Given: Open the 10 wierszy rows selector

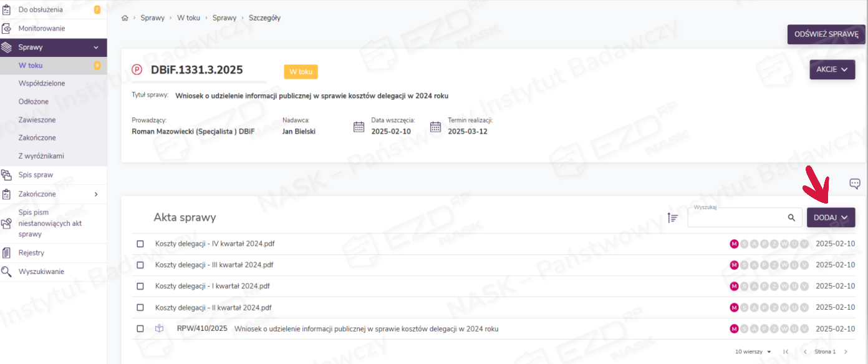Looking at the screenshot, I should 753,352.
